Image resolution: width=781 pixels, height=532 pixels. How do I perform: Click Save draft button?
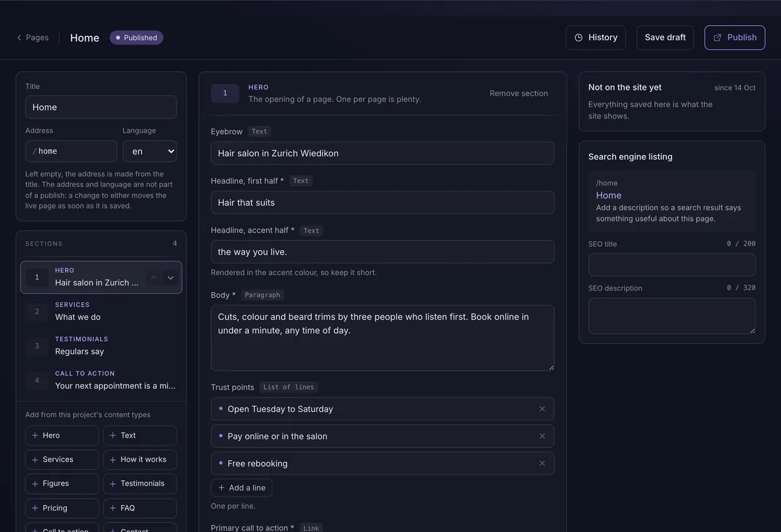665,38
